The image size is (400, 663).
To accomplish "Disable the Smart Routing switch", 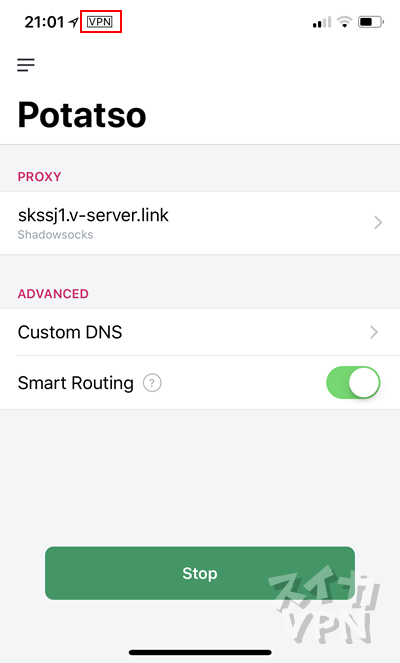I will coord(353,382).
